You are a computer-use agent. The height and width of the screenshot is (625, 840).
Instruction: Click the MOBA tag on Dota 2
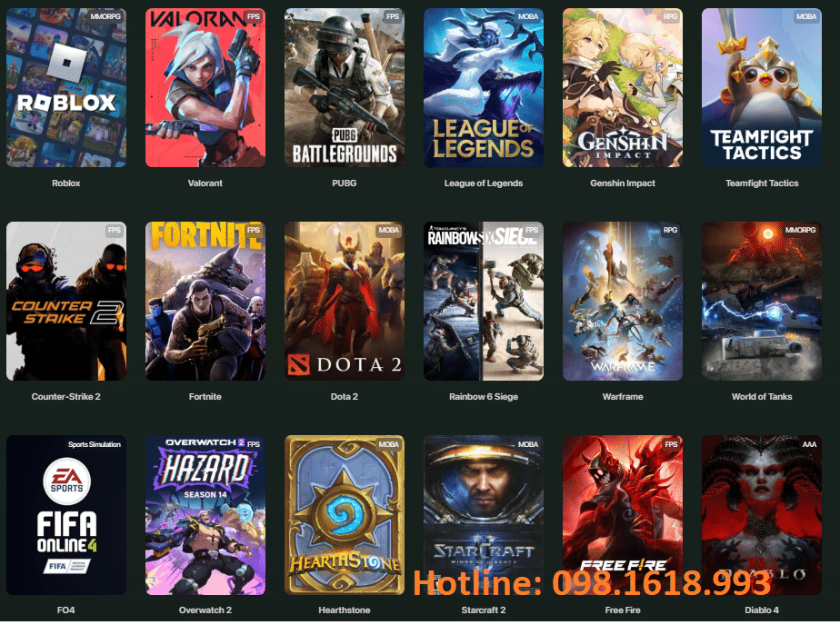point(389,230)
